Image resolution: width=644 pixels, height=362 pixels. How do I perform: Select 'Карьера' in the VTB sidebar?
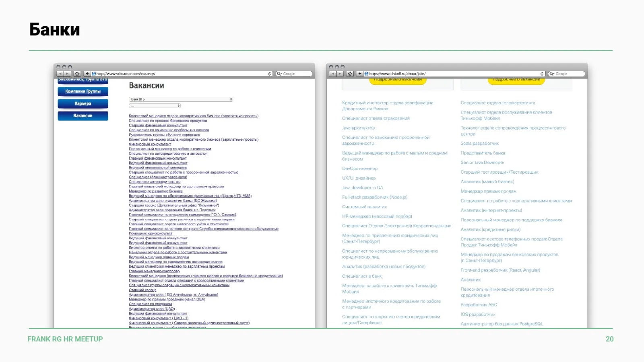pos(83,104)
